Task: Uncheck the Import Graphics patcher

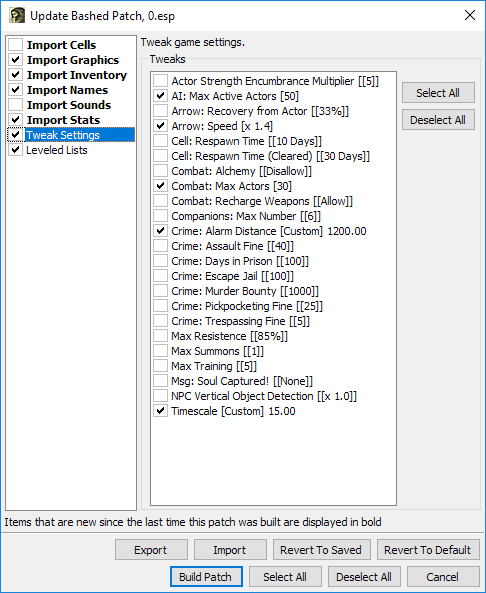Action: pos(16,60)
